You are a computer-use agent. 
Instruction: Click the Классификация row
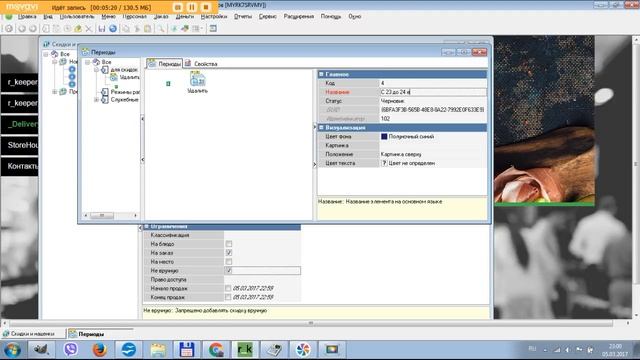222,235
